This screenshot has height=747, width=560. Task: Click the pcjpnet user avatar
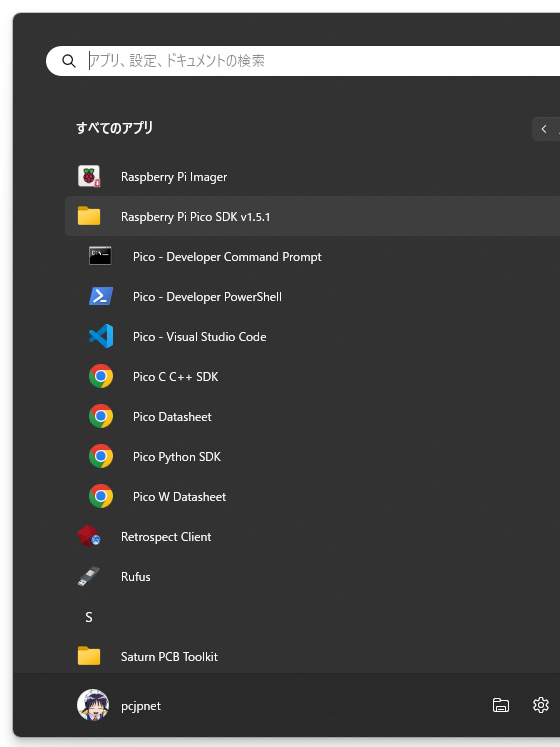(x=93, y=705)
